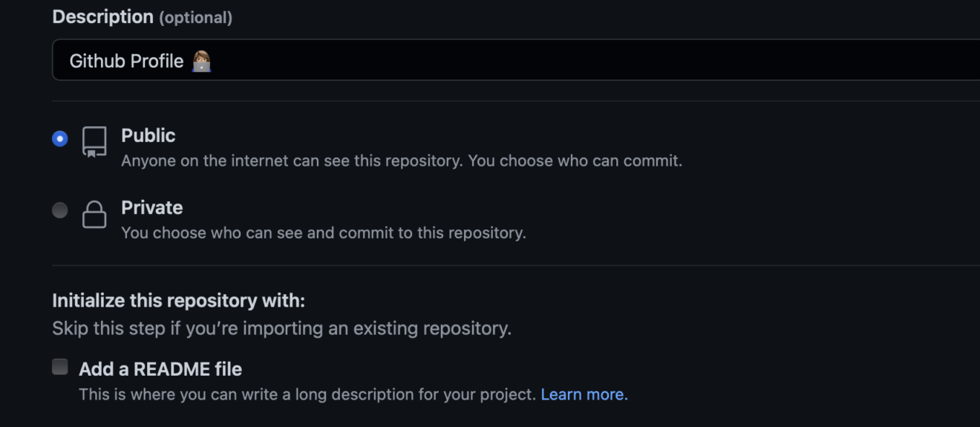
Task: Click the "Private" heading label
Action: tap(152, 207)
